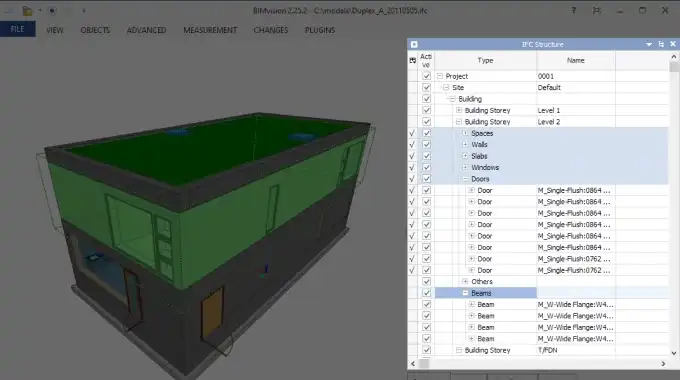This screenshot has width=680, height=380.
Task: Close the IFC Structure panel
Action: [x=673, y=44]
